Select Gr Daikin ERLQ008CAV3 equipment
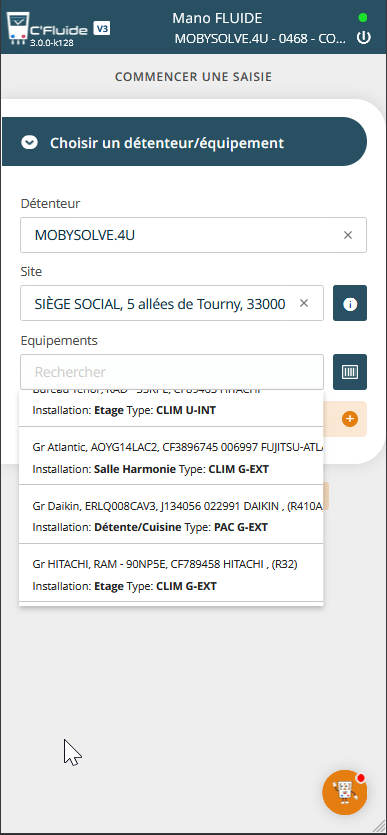 click(x=171, y=514)
